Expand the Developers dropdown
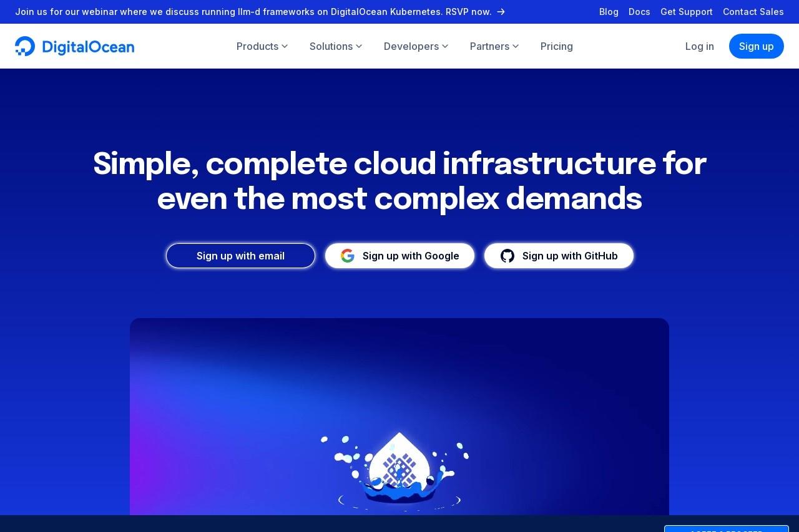Image resolution: width=799 pixels, height=532 pixels. [x=416, y=46]
